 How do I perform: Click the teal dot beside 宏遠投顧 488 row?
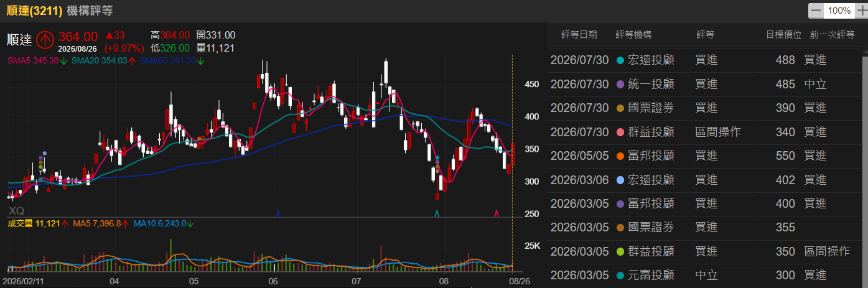coord(620,60)
